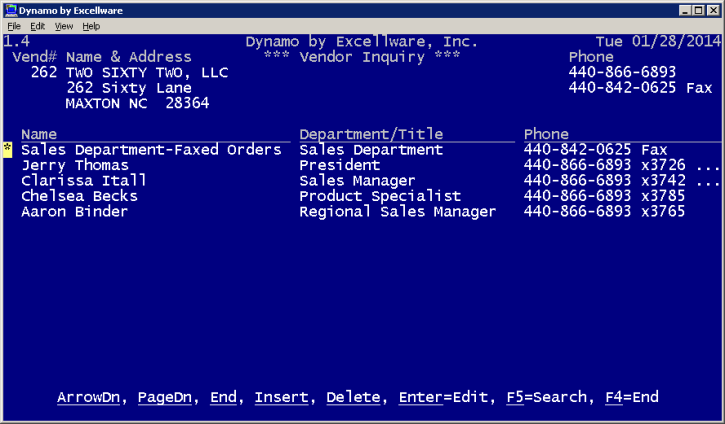The width and height of the screenshot is (725, 424).
Task: Maximize the Dynamo window
Action: click(699, 10)
